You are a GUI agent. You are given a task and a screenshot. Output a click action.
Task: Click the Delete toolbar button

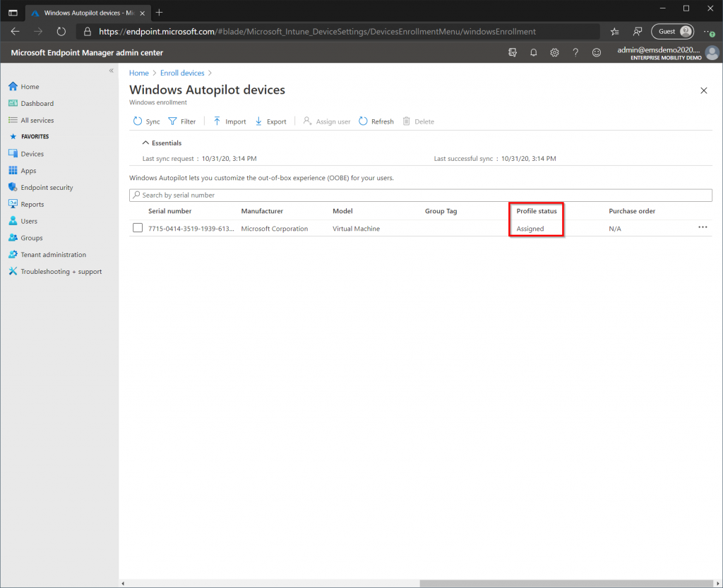(x=419, y=121)
